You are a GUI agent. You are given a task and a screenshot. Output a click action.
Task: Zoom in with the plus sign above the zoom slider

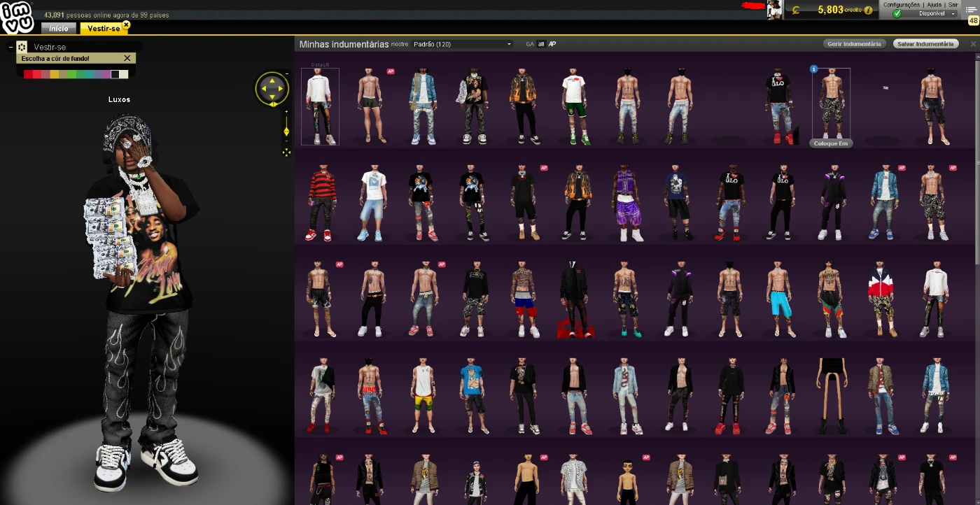point(286,112)
